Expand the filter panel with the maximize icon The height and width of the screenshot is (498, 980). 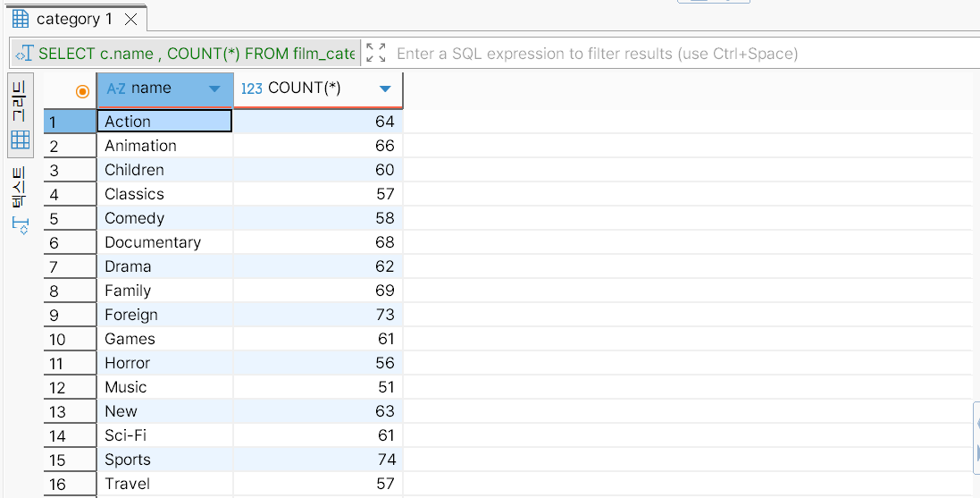[376, 54]
